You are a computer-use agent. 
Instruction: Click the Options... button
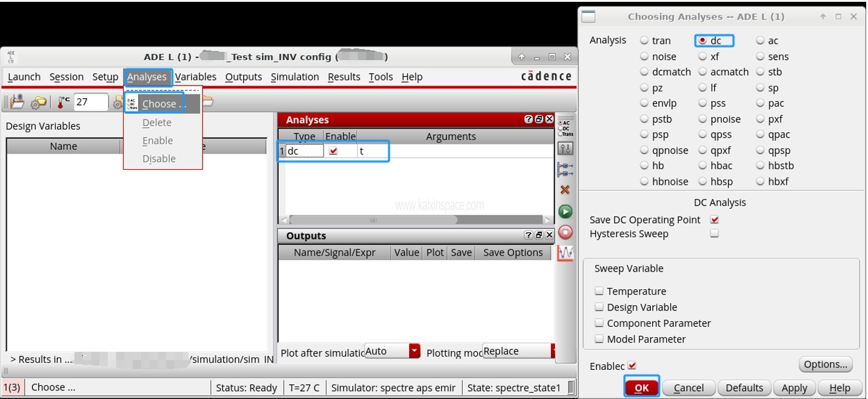826,364
